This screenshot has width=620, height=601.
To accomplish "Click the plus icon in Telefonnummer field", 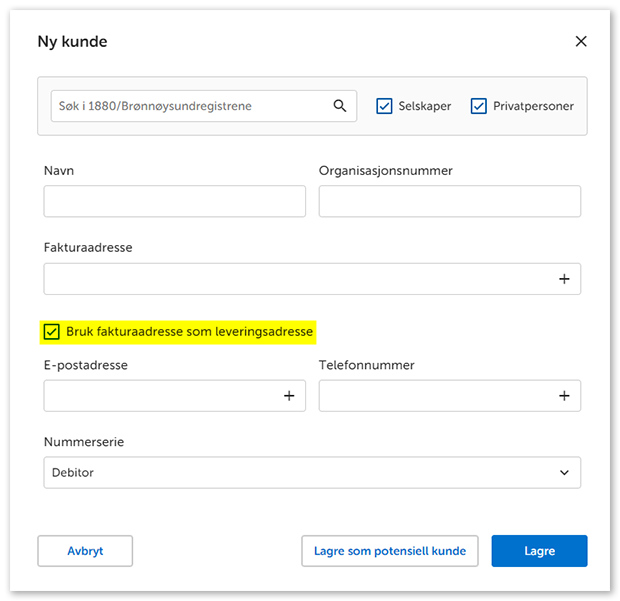I will (564, 396).
